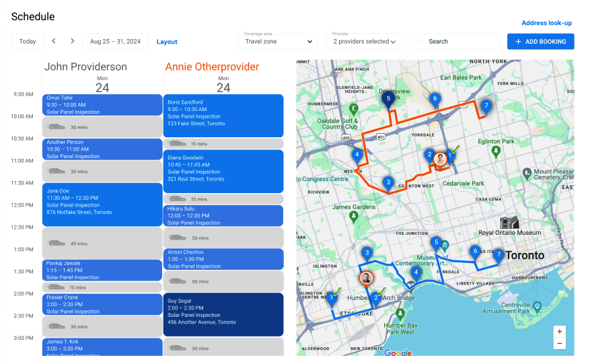Open James T. Kirk 3:00 booking
The width and height of the screenshot is (590, 364).
click(x=102, y=347)
